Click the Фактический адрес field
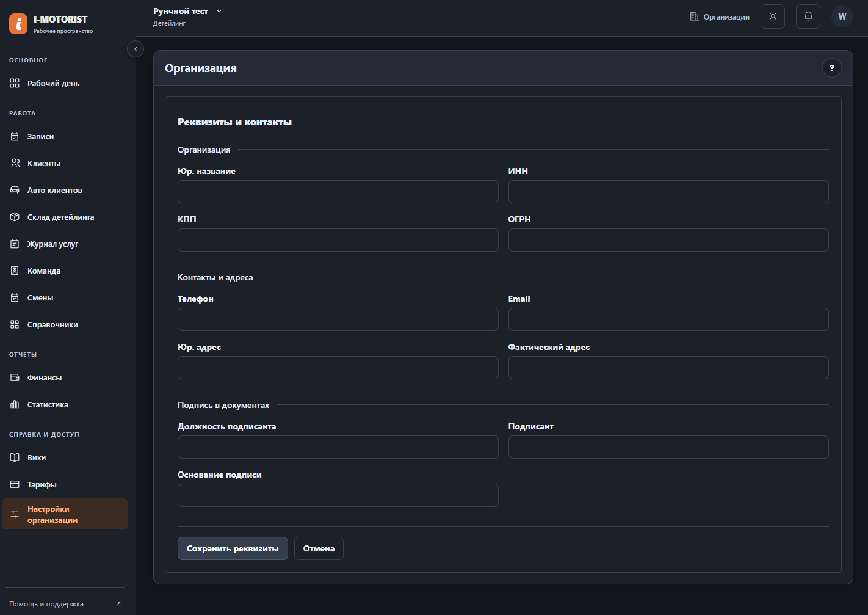Screen dimensions: 868x615 pos(668,368)
